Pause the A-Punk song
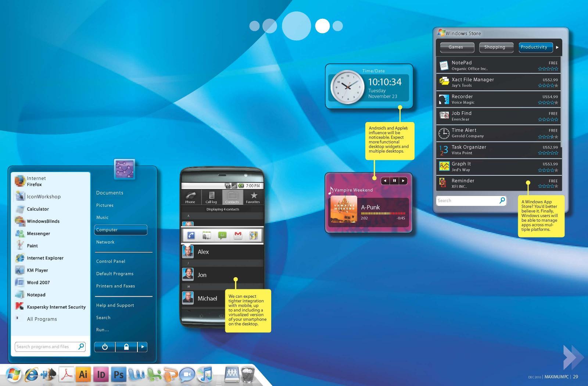 394,181
